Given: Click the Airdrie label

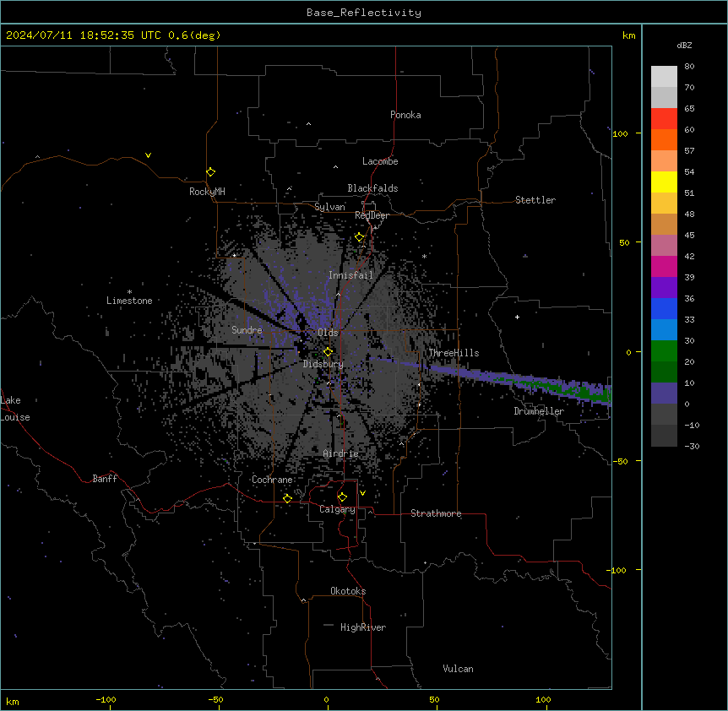Looking at the screenshot, I should pyautogui.click(x=341, y=453).
